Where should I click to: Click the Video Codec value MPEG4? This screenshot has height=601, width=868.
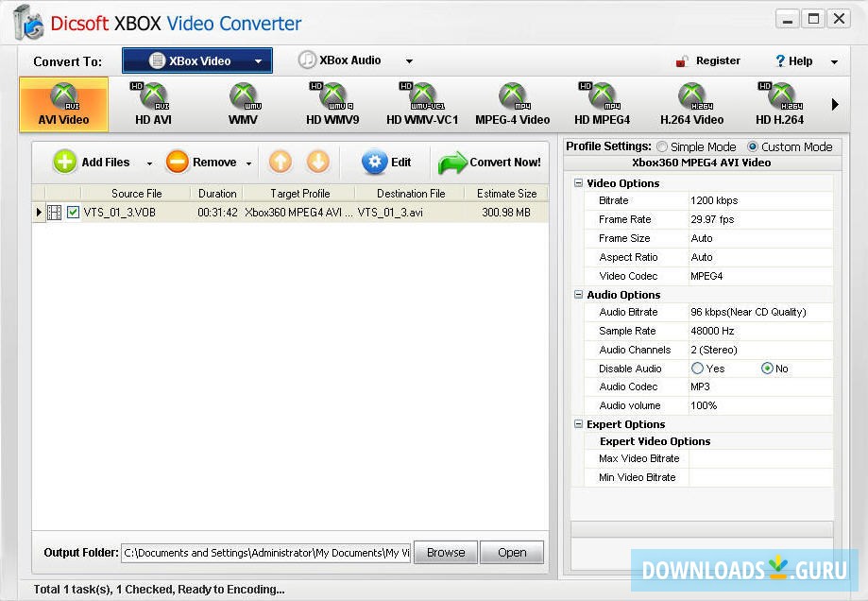click(x=706, y=276)
